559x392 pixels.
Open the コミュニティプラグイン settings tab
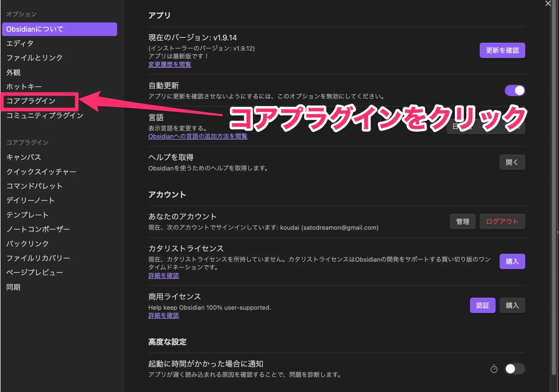[x=60, y=116]
